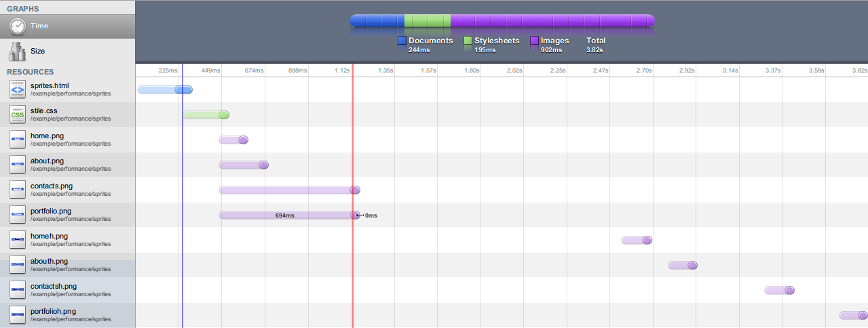Select the Time graph clock icon

[18, 26]
